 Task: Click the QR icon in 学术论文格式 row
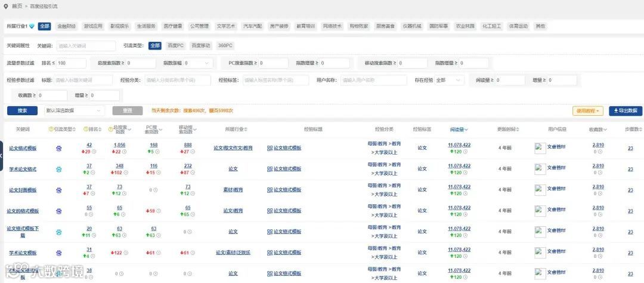270,169
